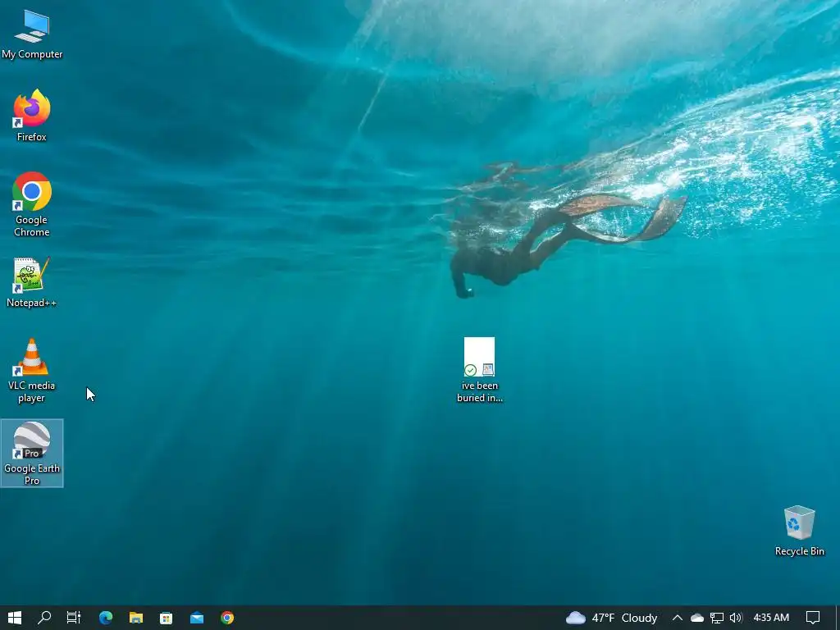Image resolution: width=840 pixels, height=630 pixels.
Task: Open taskbar search magnifier
Action: [x=44, y=618]
